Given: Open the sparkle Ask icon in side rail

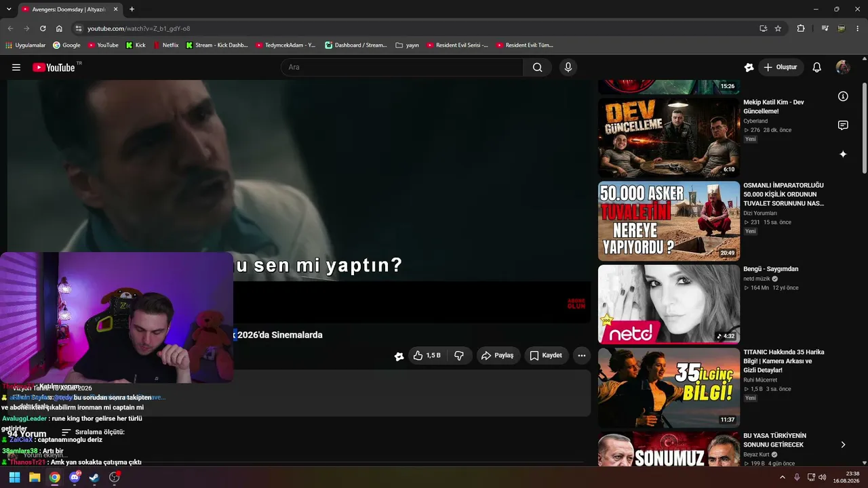Looking at the screenshot, I should 843,155.
